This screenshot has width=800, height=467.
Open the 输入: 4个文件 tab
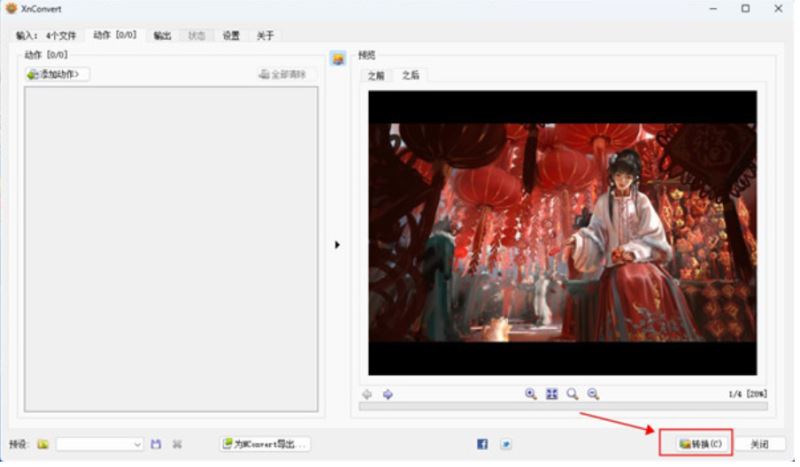point(45,35)
